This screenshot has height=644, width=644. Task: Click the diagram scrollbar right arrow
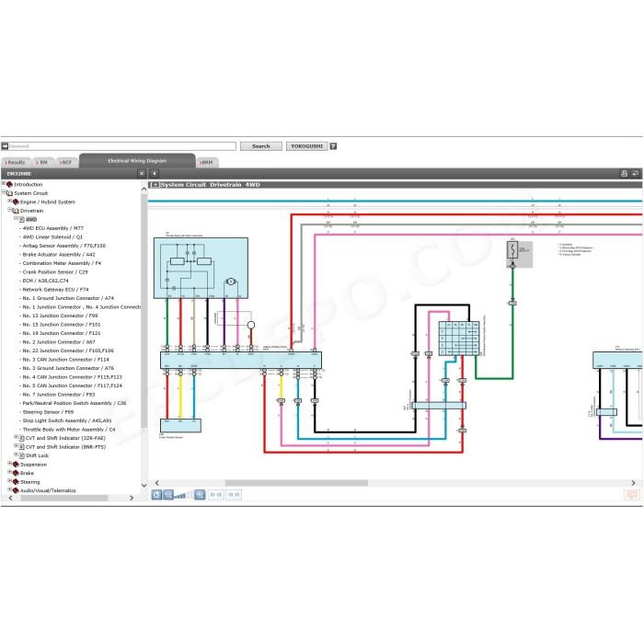coord(633,483)
